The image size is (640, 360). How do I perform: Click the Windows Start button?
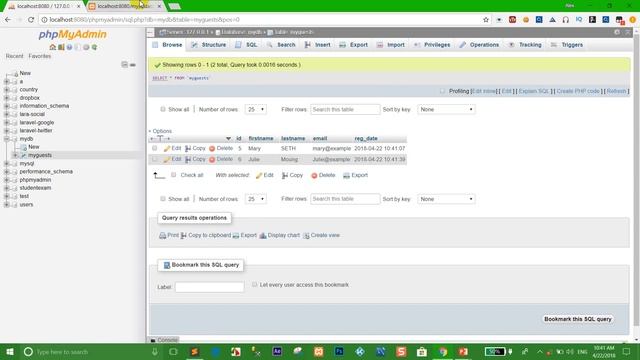(10, 351)
